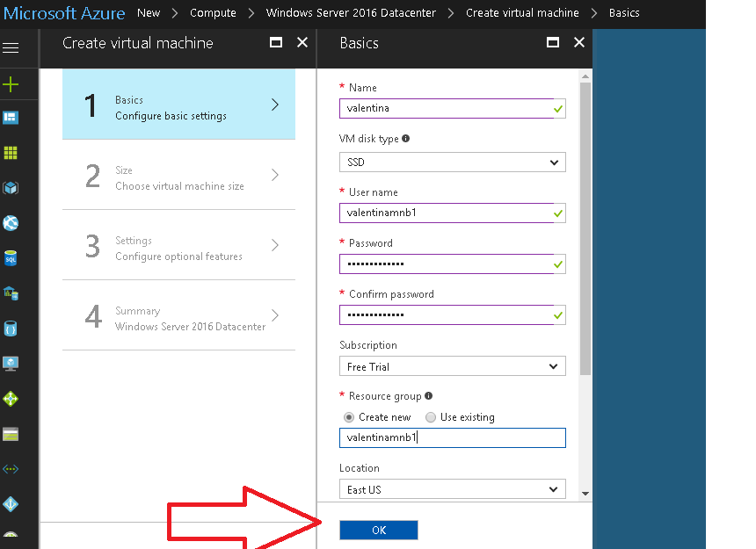This screenshot has height=549, width=756.
Task: Open the SQL data warehouse building icon
Action: [11, 293]
